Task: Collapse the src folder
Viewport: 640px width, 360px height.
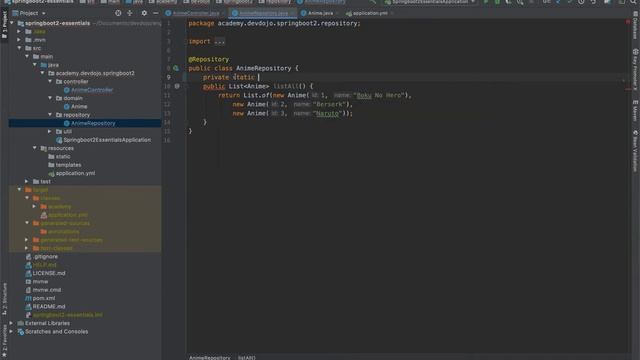Action: tap(19, 48)
